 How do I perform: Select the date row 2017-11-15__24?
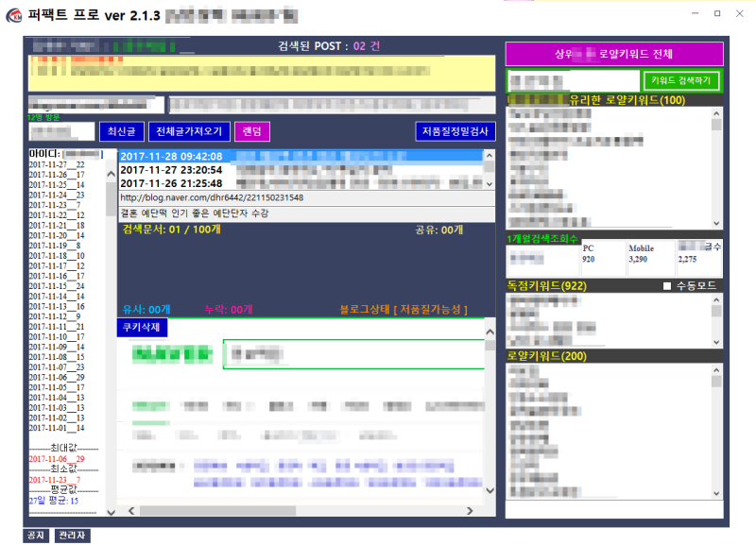(57, 286)
